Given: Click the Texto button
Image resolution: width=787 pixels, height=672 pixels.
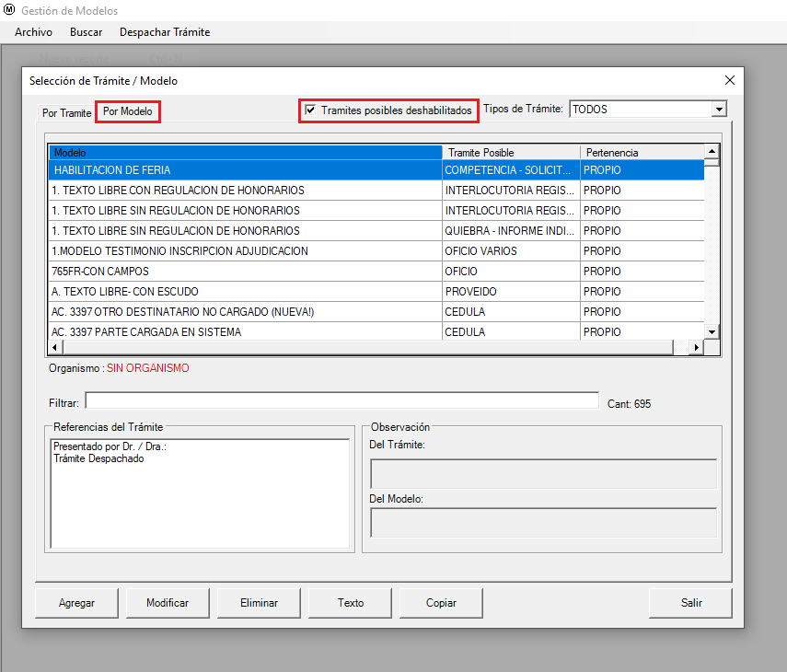Looking at the screenshot, I should click(351, 603).
